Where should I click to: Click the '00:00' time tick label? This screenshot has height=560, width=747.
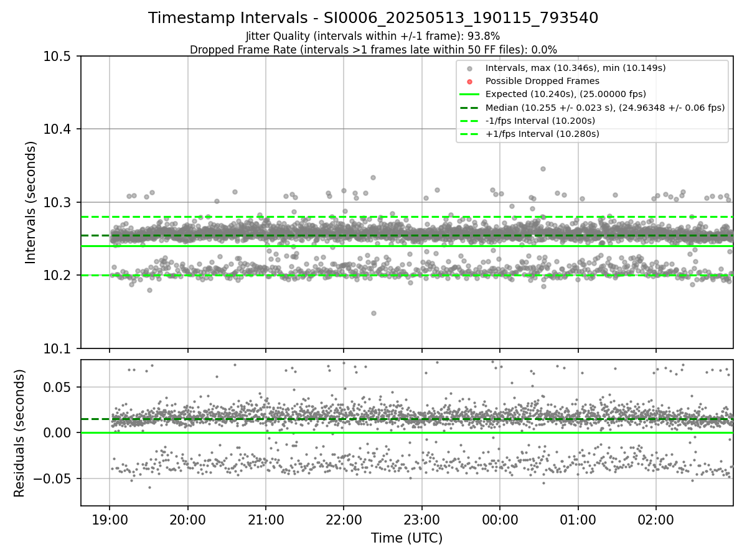tap(500, 520)
